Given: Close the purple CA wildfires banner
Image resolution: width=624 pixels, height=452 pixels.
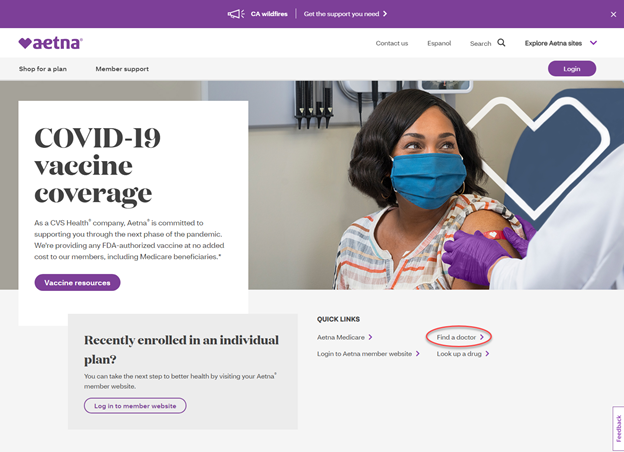Looking at the screenshot, I should click(x=613, y=14).
